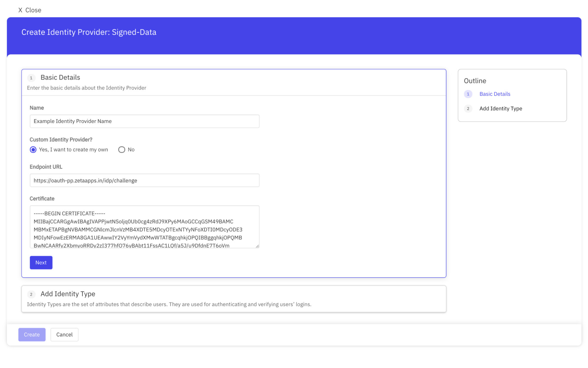Close the Create Identity Provider dialog
The image size is (588, 368).
click(29, 10)
